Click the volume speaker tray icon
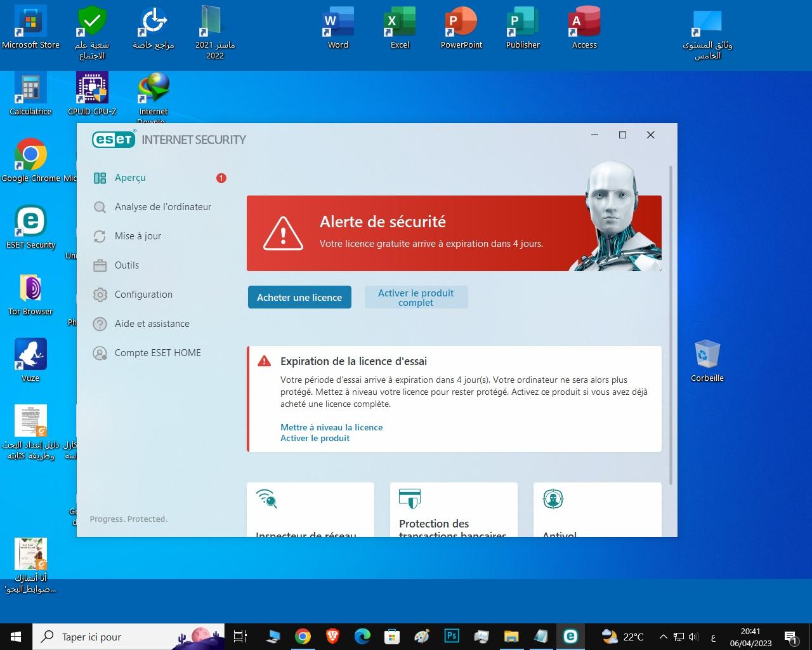Screen dimensions: 812x650 tap(693, 637)
